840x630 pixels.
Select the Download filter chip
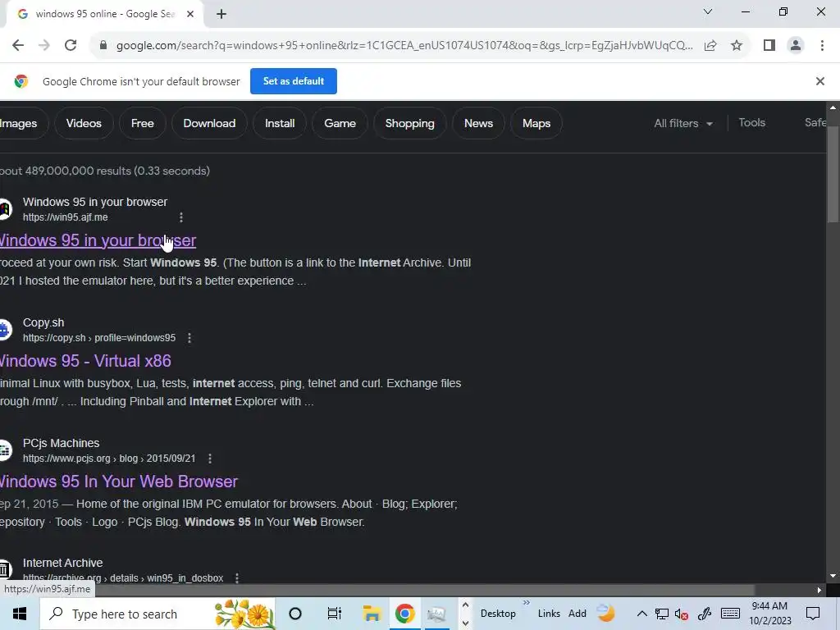click(x=209, y=123)
